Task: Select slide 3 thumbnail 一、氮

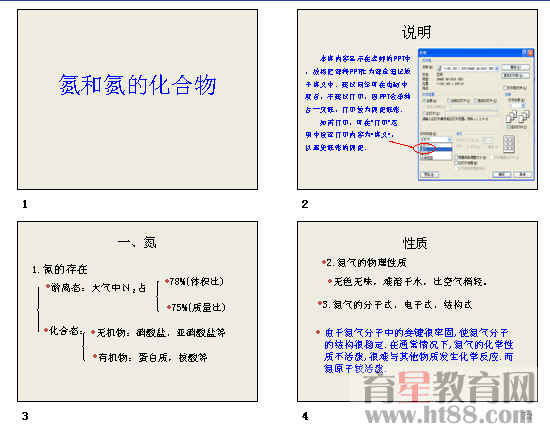Action: click(x=137, y=311)
